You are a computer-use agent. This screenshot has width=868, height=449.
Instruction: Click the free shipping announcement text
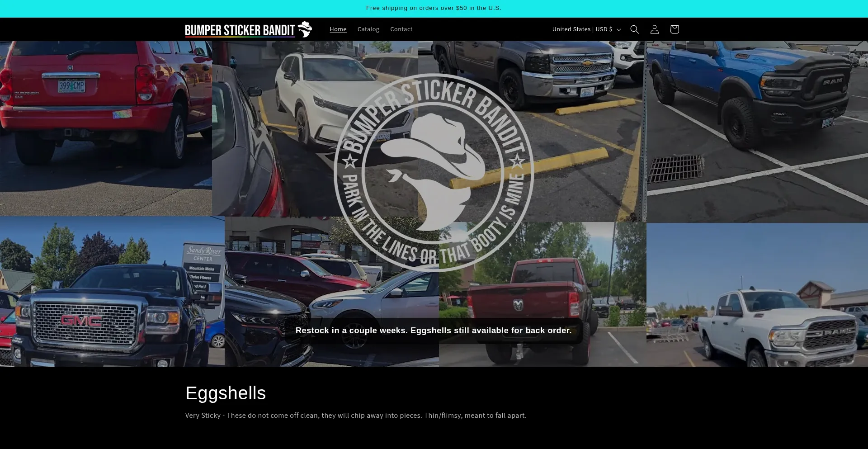pos(434,8)
